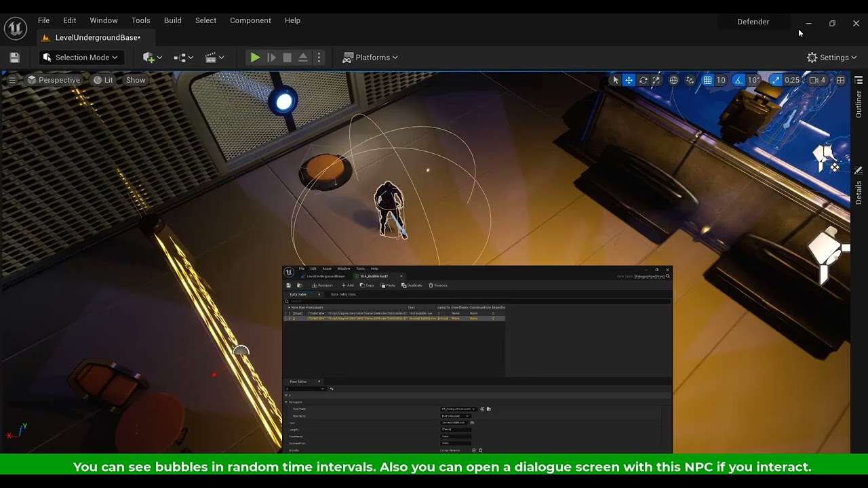Open the Details side panel tab
Viewport: 868px width, 488px height.
[859, 187]
